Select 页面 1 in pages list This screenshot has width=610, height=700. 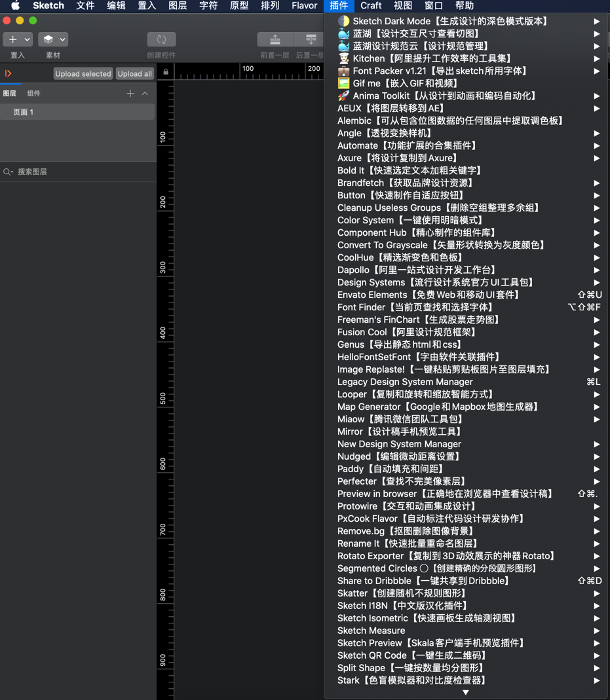[x=78, y=112]
